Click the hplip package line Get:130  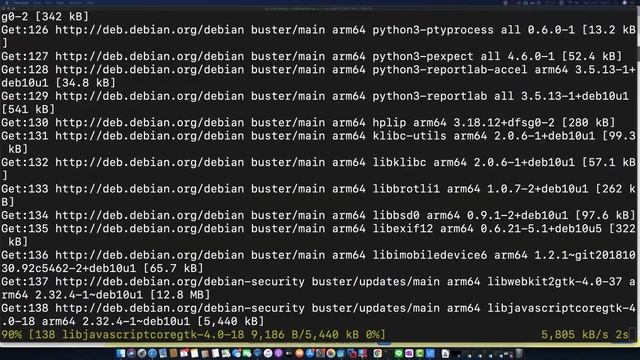point(308,122)
